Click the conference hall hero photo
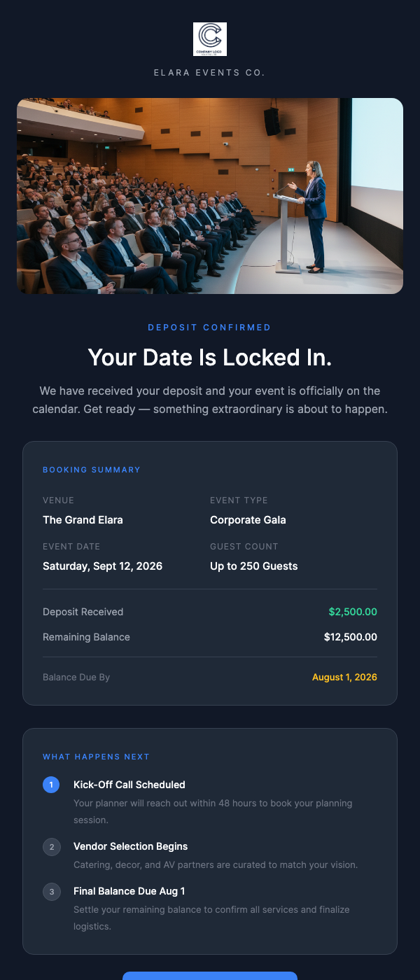The image size is (420, 980). (210, 195)
